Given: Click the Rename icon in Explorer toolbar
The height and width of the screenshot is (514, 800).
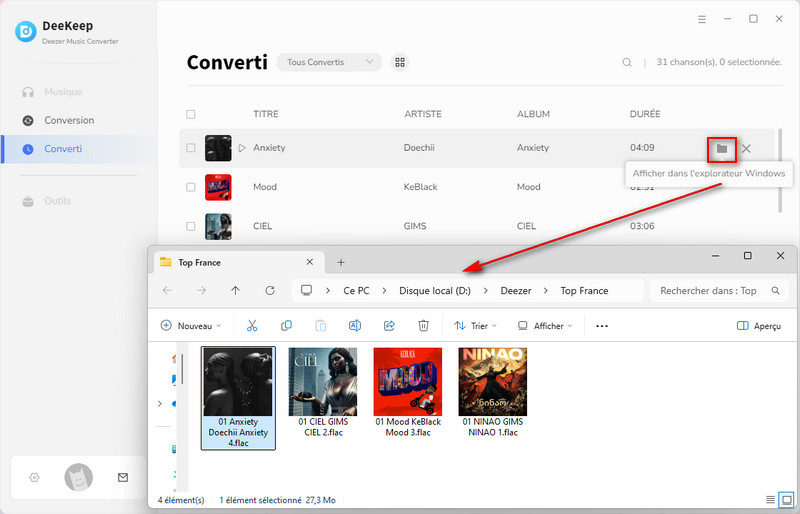Looking at the screenshot, I should point(355,326).
